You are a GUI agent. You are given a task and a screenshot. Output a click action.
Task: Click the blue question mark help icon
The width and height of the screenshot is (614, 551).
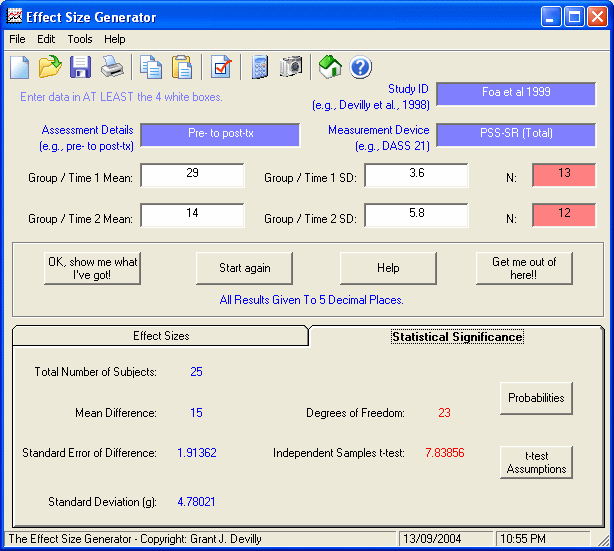click(361, 67)
